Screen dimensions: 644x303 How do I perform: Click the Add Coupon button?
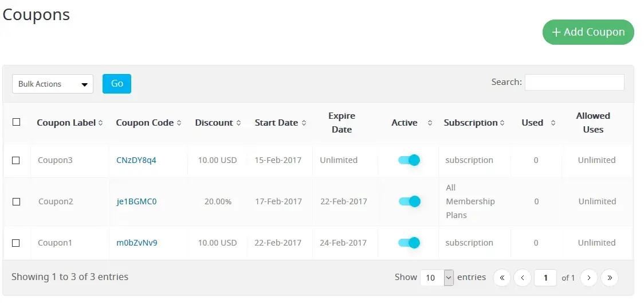[x=588, y=32]
